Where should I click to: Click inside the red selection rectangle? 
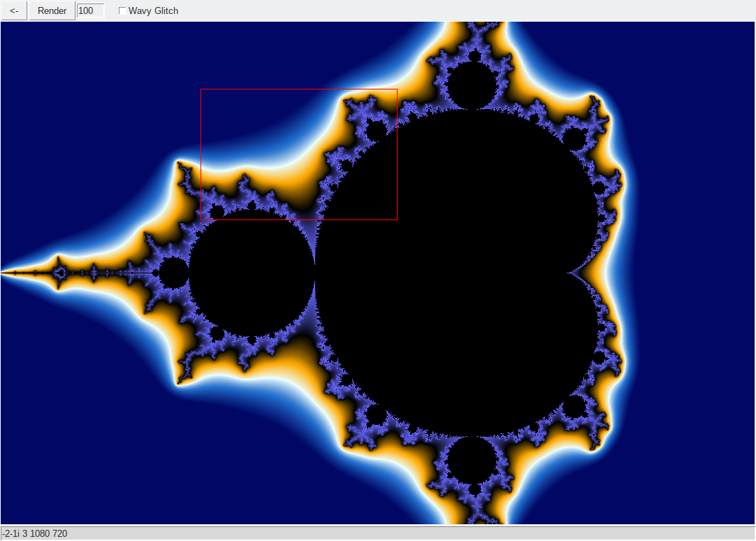tap(299, 154)
